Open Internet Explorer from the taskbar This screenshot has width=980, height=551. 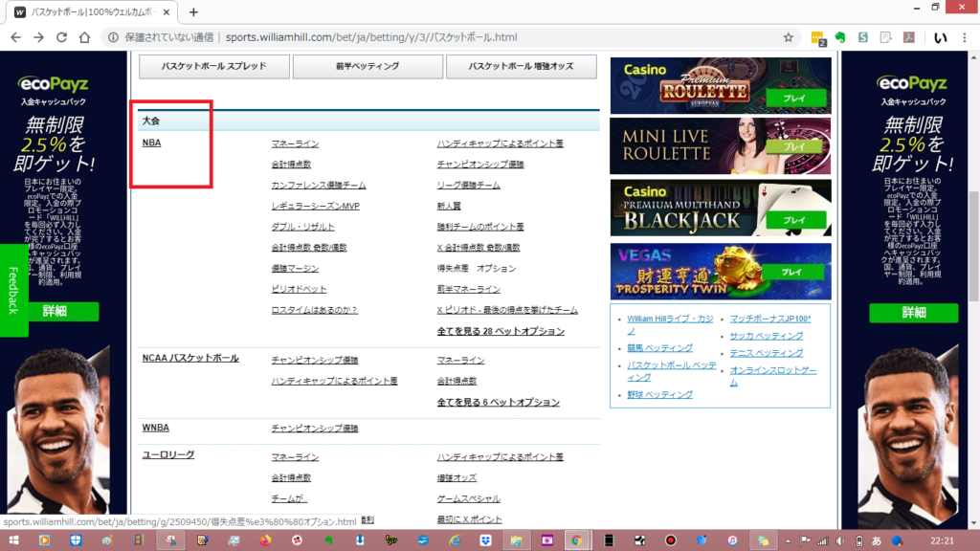pos(455,540)
